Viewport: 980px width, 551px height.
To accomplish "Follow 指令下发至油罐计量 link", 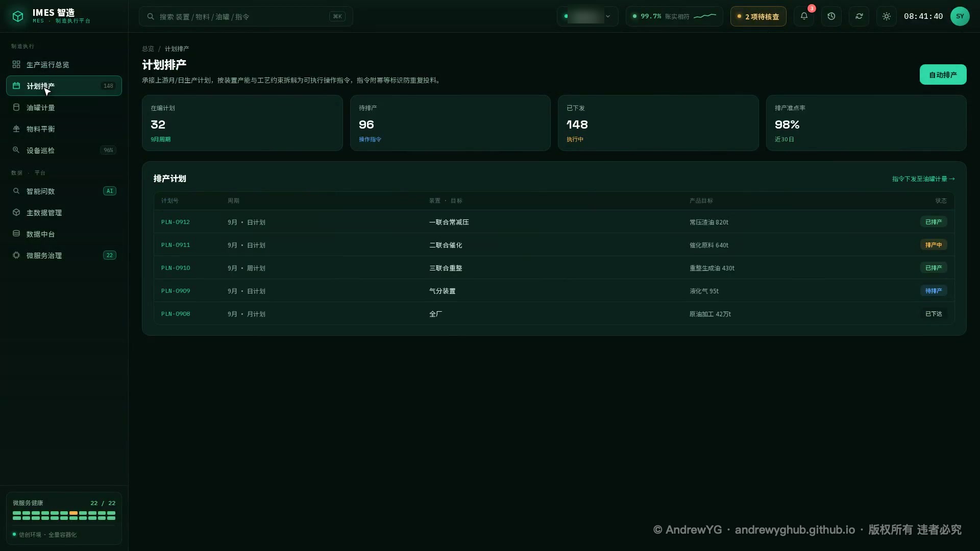I will (x=923, y=179).
